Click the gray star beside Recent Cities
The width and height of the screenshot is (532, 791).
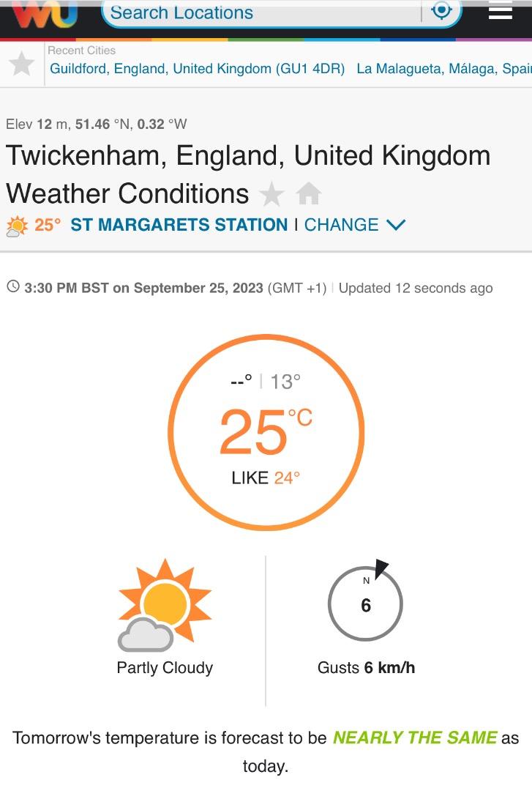click(22, 64)
